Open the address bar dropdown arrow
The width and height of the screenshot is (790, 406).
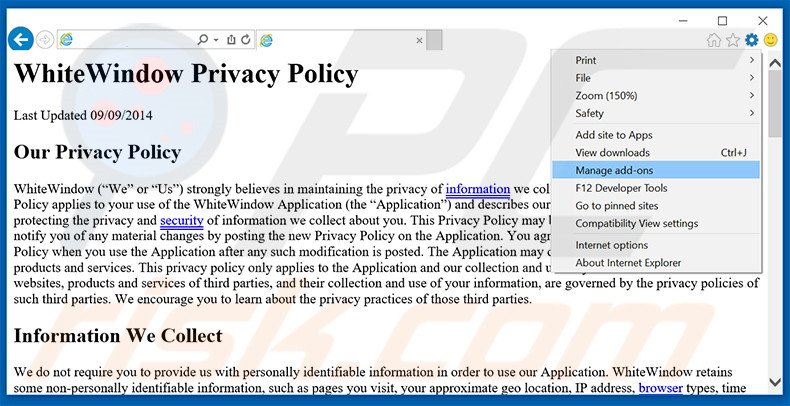click(216, 40)
